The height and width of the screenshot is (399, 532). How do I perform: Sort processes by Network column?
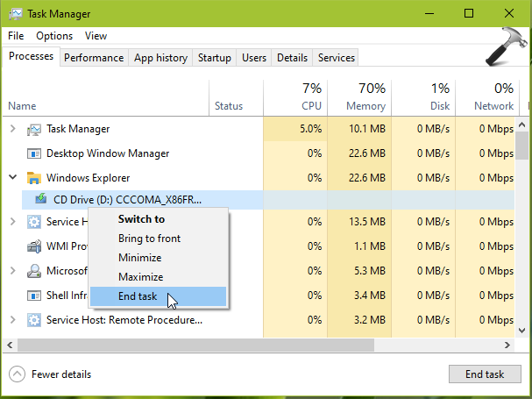click(487, 98)
